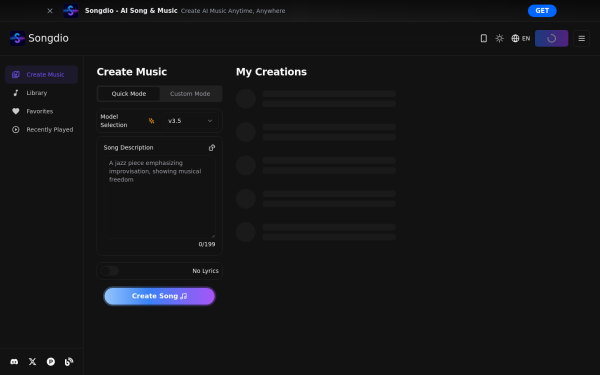Select the Quick Mode tab

pyautogui.click(x=129, y=94)
